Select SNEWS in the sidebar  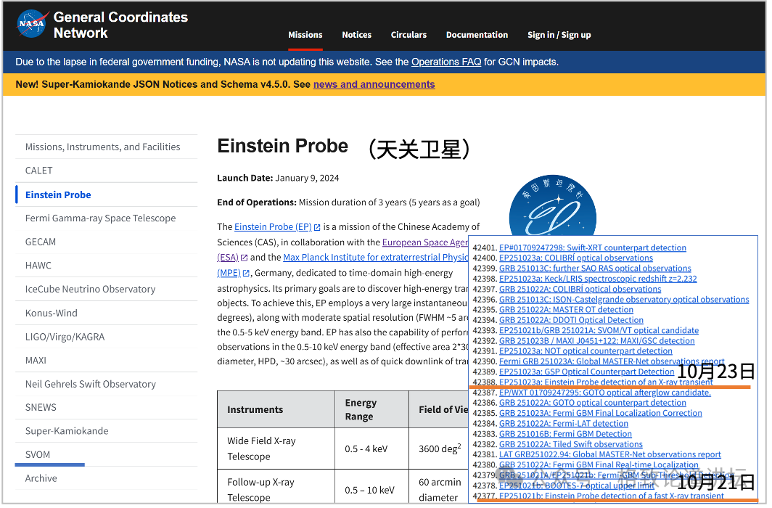107,409
